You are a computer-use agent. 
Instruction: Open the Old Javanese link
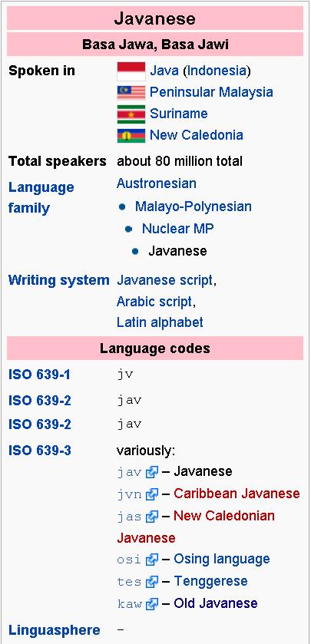(x=216, y=603)
